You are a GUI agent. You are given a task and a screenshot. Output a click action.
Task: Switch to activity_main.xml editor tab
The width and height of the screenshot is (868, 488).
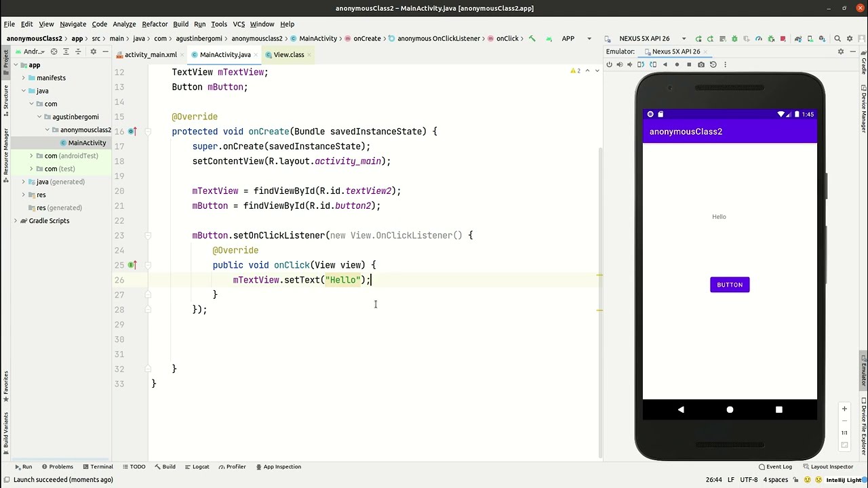pos(150,55)
